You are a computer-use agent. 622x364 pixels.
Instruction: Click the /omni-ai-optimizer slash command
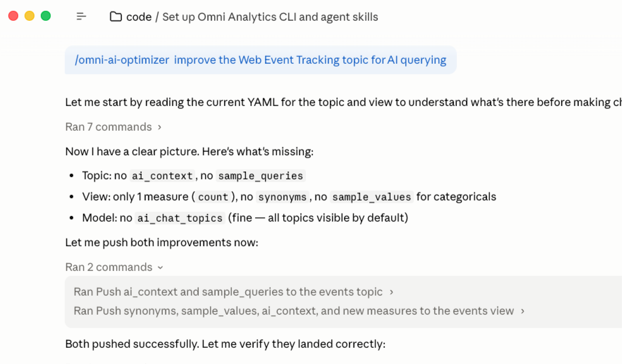click(x=122, y=60)
